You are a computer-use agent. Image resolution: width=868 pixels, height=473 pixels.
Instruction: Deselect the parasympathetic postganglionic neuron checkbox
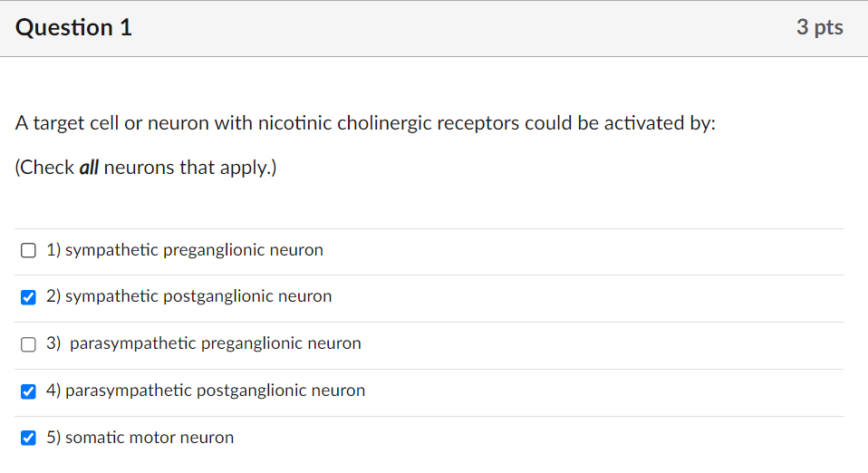(29, 391)
